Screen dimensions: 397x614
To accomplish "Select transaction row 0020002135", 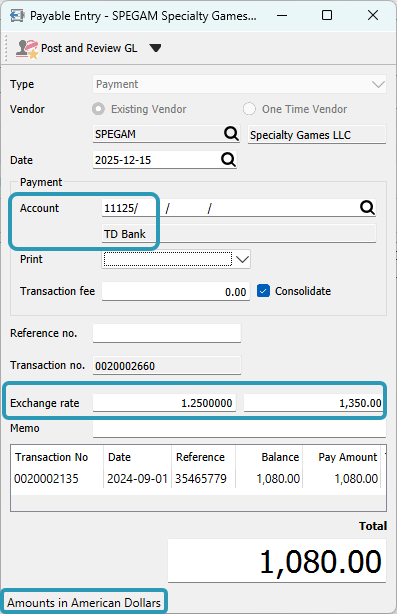I will (198, 479).
